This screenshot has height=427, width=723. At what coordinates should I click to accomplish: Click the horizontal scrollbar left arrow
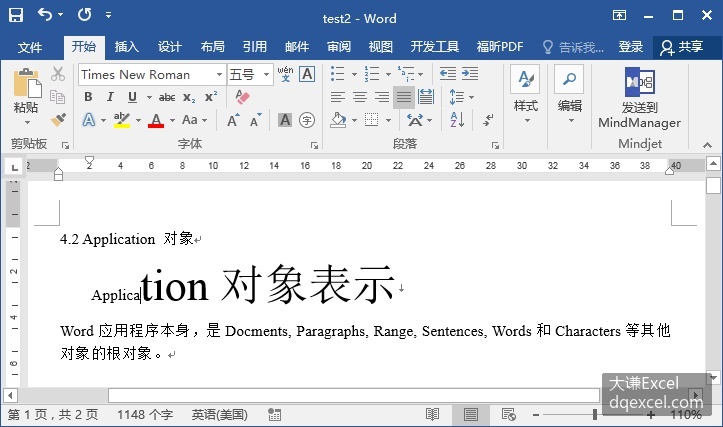(10, 395)
